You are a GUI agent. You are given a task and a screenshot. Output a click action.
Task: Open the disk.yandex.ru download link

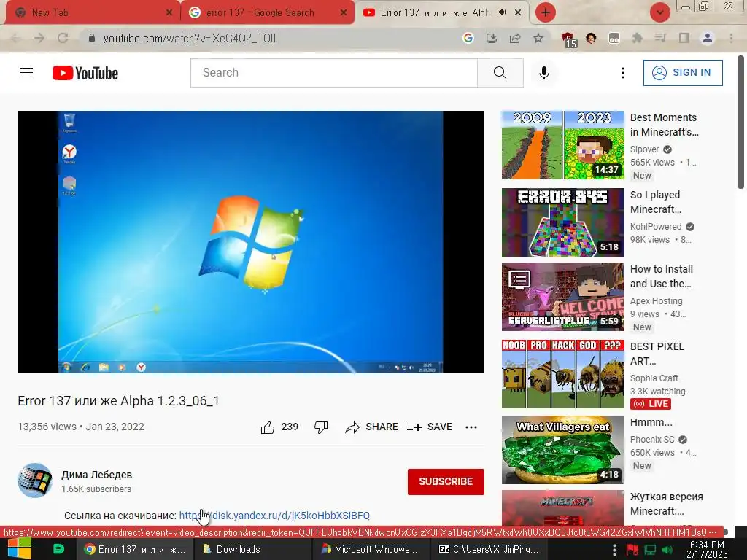point(274,516)
